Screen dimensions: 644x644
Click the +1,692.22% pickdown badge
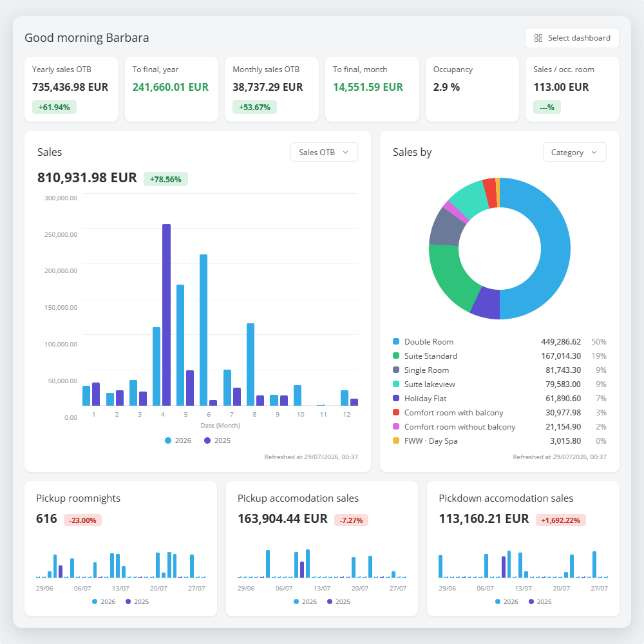point(561,520)
